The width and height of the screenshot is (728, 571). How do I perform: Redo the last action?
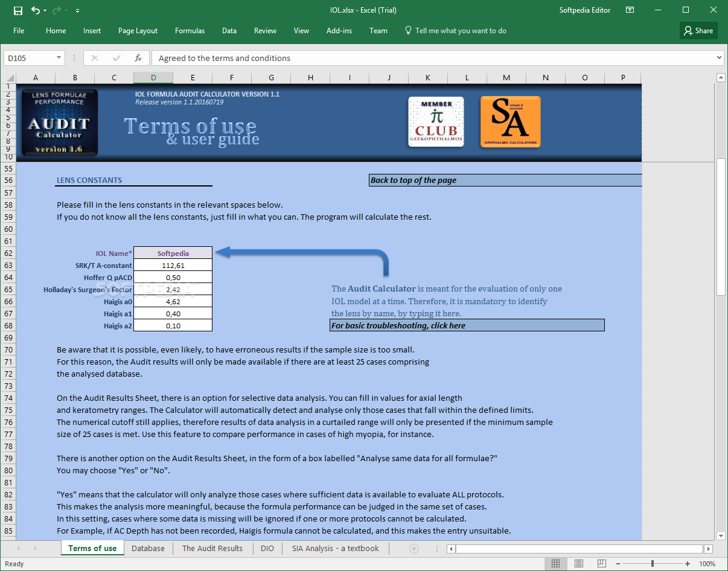(x=57, y=10)
